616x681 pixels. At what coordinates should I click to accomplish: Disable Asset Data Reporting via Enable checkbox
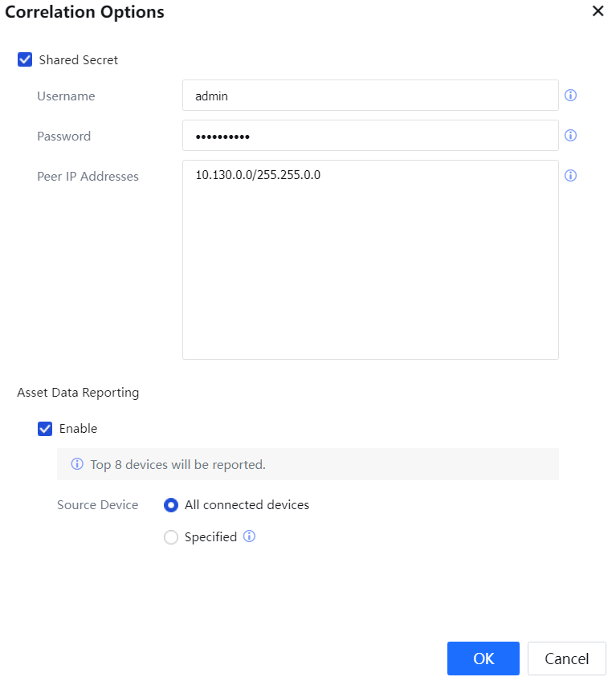pos(45,429)
